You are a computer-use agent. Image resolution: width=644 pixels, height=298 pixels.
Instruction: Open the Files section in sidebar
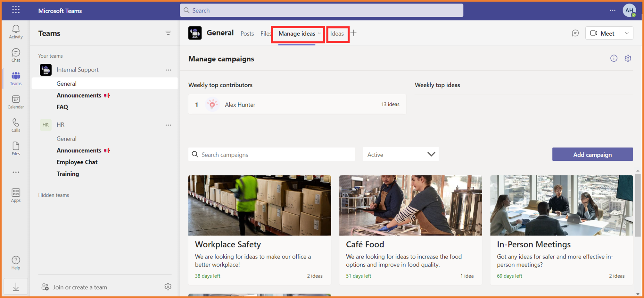coord(15,148)
